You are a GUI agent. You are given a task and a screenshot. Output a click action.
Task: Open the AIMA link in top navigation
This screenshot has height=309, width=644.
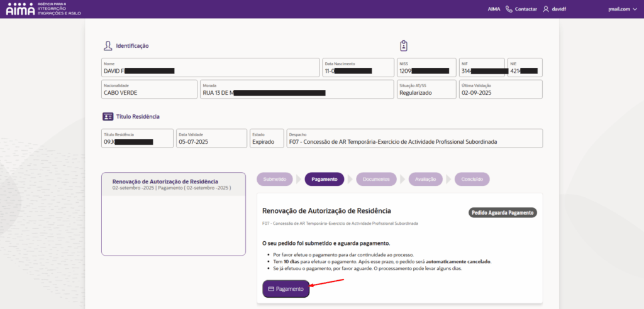pos(494,9)
